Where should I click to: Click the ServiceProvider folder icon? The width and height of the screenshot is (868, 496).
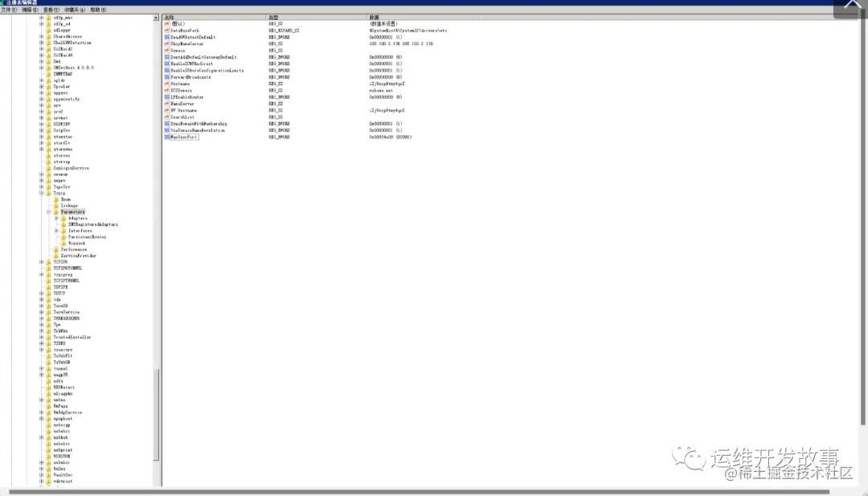56,256
